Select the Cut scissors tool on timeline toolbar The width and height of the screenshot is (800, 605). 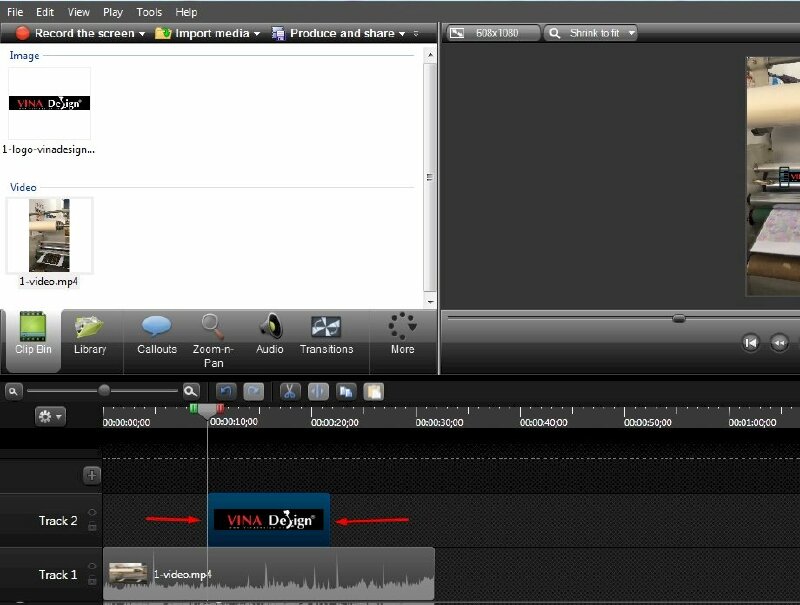[288, 391]
